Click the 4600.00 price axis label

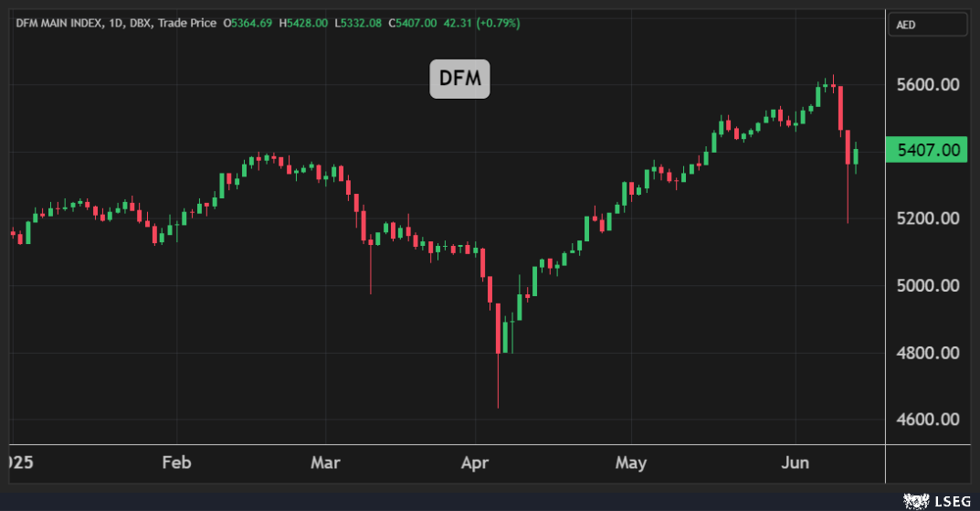coord(928,419)
